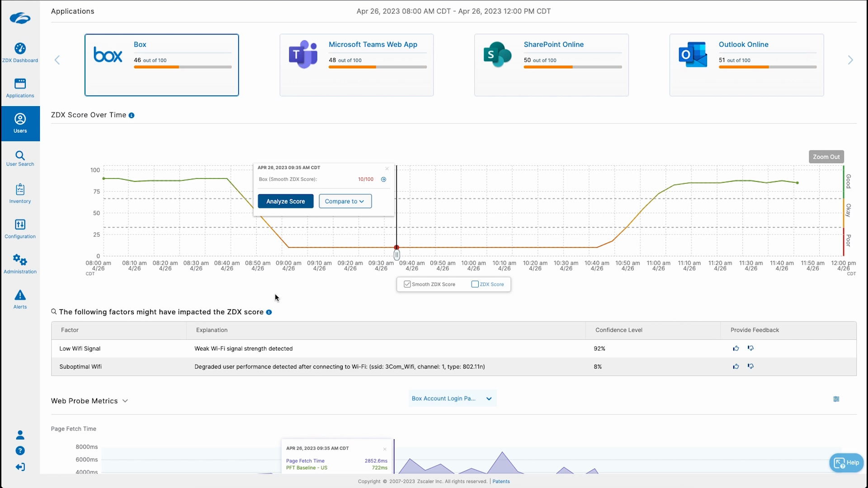Image resolution: width=868 pixels, height=488 pixels.
Task: Go to previous applications with left arrow
Action: tap(57, 60)
